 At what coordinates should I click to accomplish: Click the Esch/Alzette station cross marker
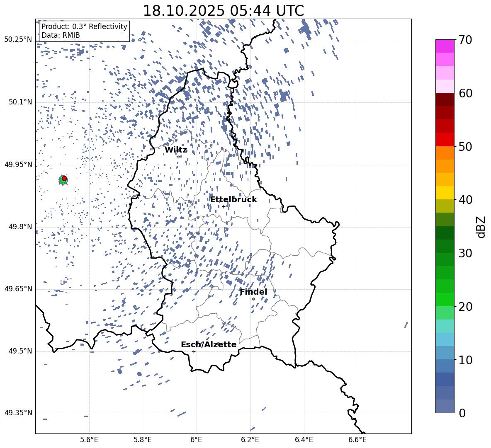point(194,351)
